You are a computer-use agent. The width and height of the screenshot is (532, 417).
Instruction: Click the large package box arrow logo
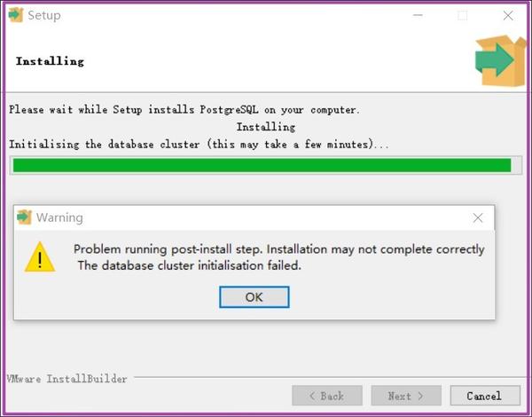point(501,60)
